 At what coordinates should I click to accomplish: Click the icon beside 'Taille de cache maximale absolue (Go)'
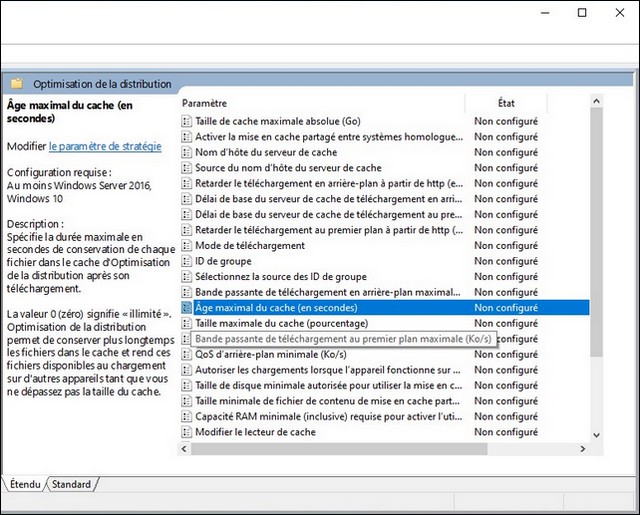[186, 122]
